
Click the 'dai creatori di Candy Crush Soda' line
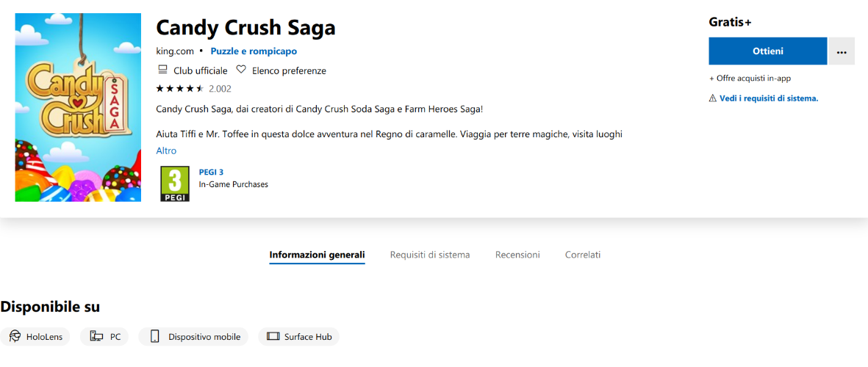(x=320, y=109)
